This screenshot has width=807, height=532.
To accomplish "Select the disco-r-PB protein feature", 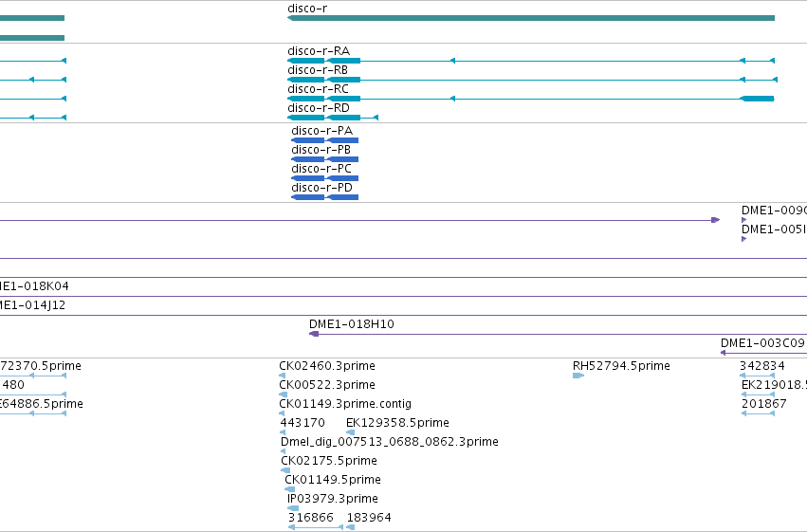I will (x=324, y=159).
